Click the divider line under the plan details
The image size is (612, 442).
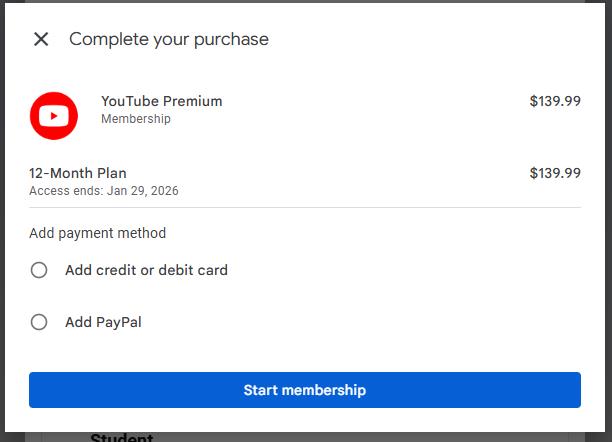coord(305,207)
